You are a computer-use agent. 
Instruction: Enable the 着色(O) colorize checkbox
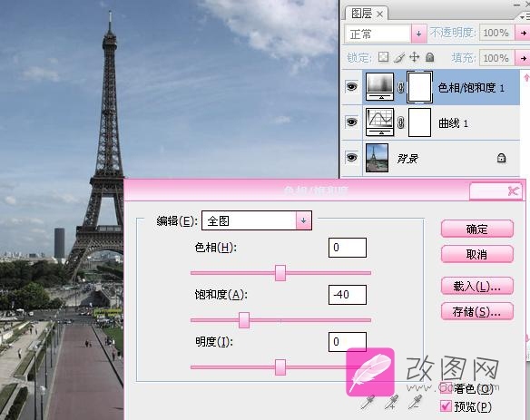tap(446, 388)
